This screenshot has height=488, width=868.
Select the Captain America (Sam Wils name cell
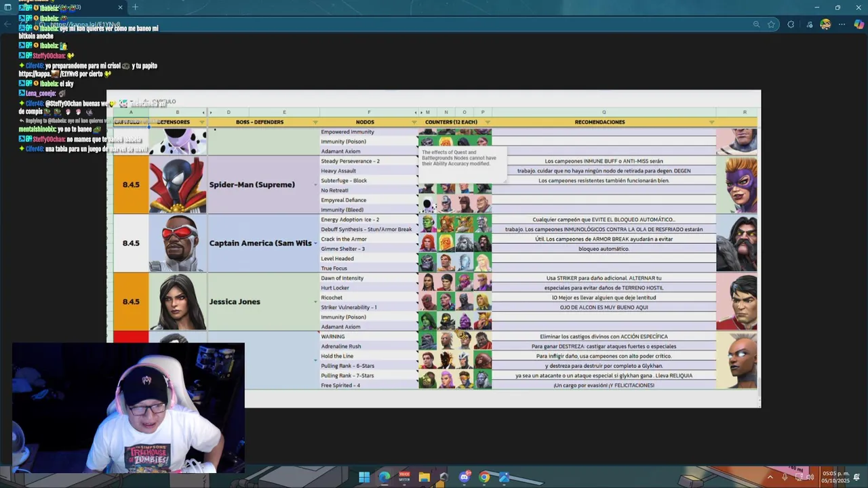(263, 243)
